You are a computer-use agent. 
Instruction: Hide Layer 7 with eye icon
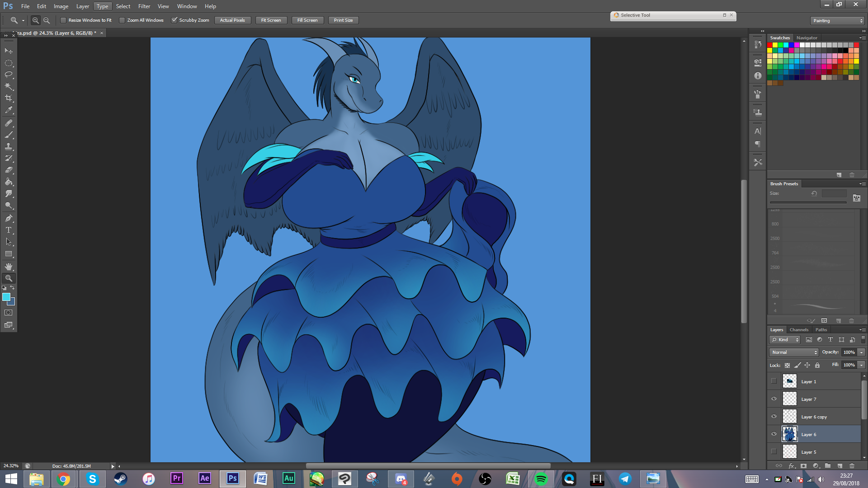(774, 399)
